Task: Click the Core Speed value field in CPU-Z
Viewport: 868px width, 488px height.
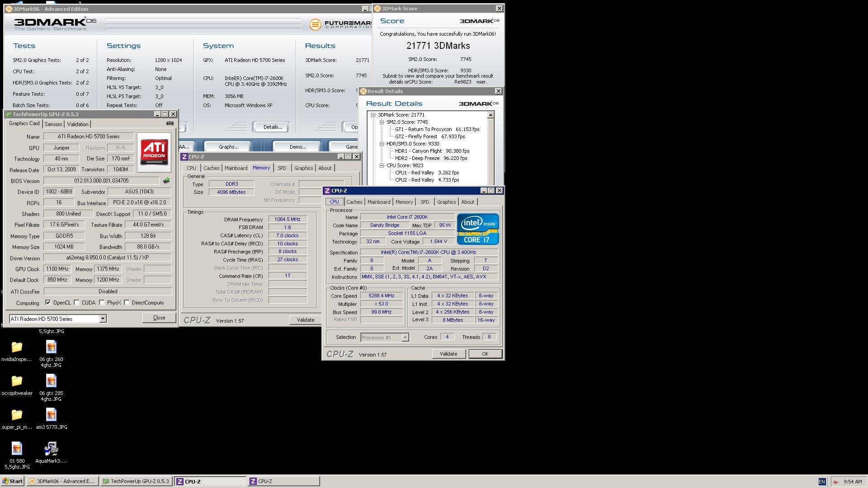Action: (382, 296)
